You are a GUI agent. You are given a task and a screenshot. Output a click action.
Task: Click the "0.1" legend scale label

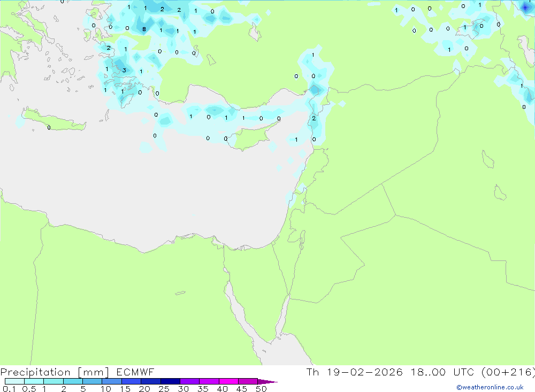click(9, 389)
